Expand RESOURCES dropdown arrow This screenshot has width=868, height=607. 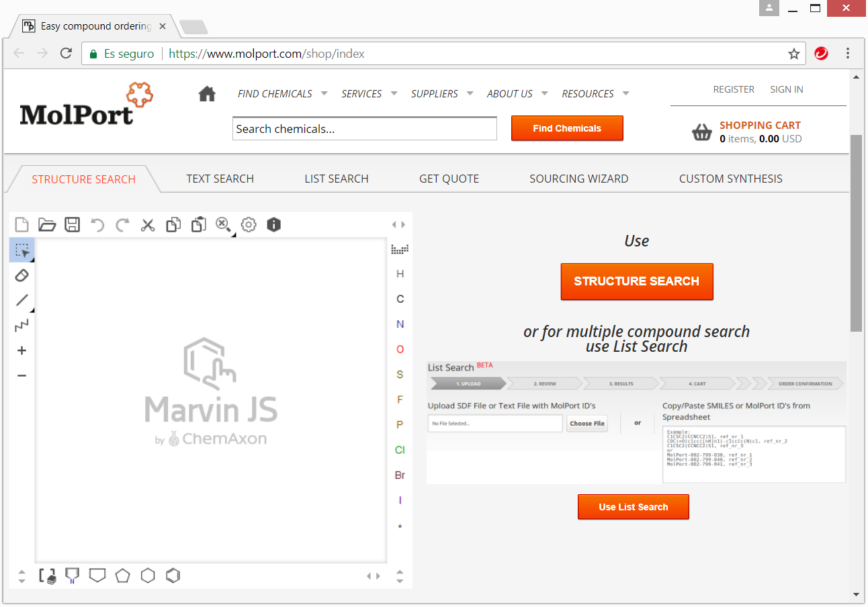625,93
